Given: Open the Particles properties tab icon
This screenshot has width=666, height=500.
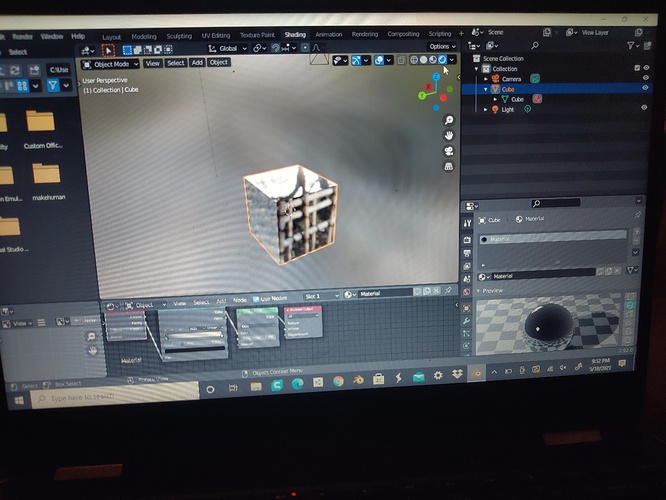Looking at the screenshot, I should (467, 333).
